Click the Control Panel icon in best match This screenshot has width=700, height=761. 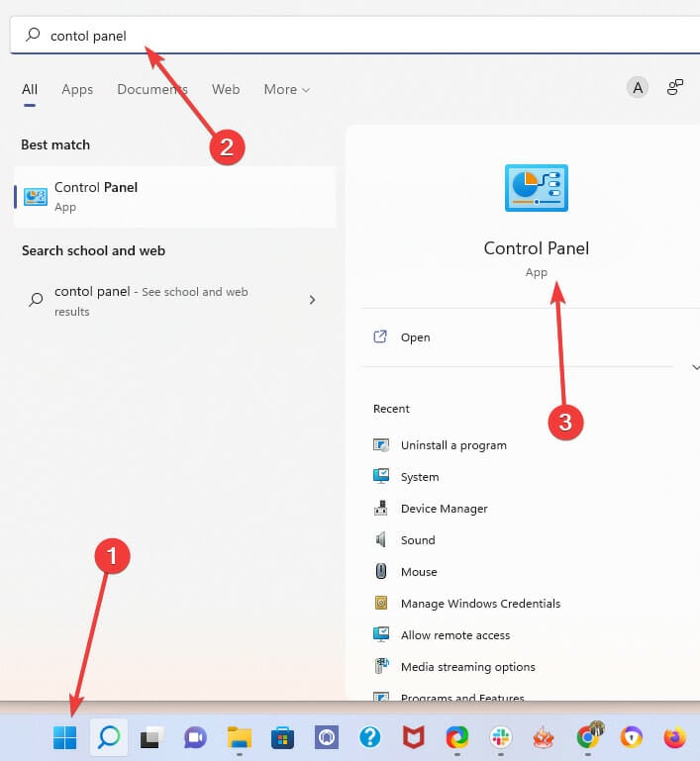(36, 197)
